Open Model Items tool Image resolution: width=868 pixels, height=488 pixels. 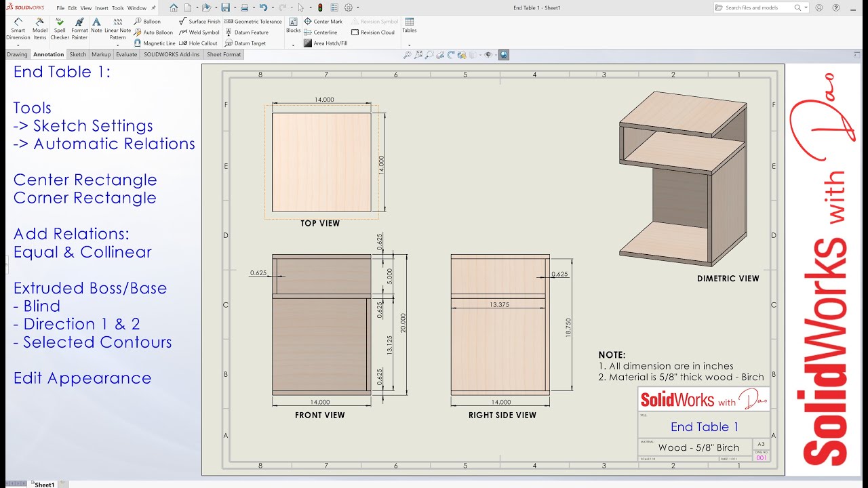pyautogui.click(x=40, y=27)
